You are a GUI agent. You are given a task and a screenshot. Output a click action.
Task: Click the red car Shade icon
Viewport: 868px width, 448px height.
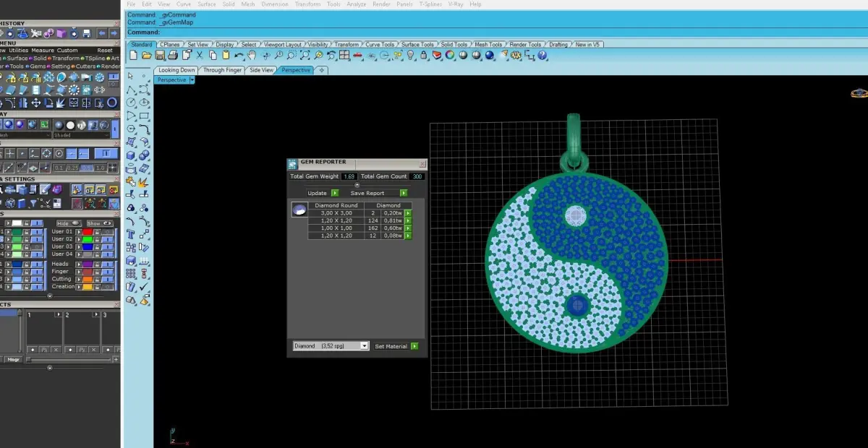click(x=358, y=55)
